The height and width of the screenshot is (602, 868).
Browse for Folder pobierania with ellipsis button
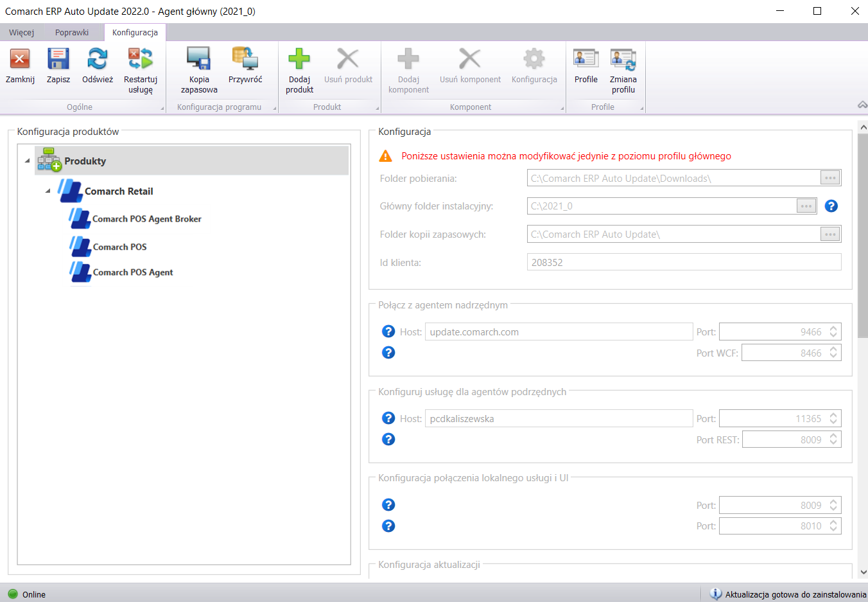point(830,178)
